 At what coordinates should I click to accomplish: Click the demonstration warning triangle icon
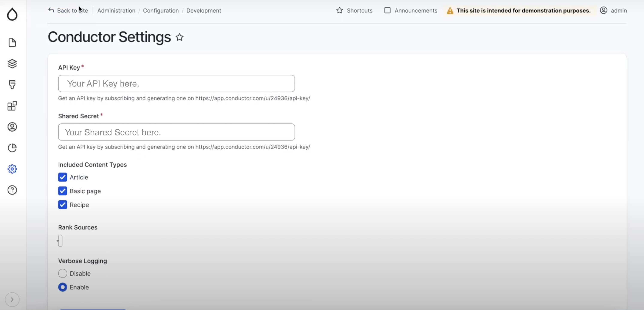pos(450,11)
